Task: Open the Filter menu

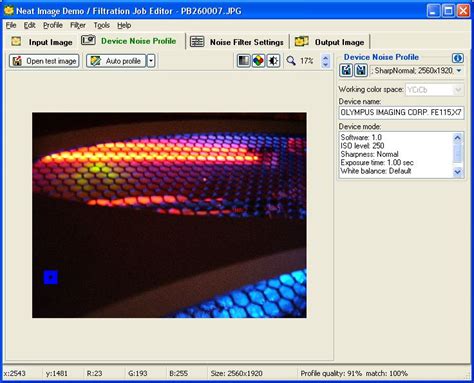Action: [x=78, y=25]
